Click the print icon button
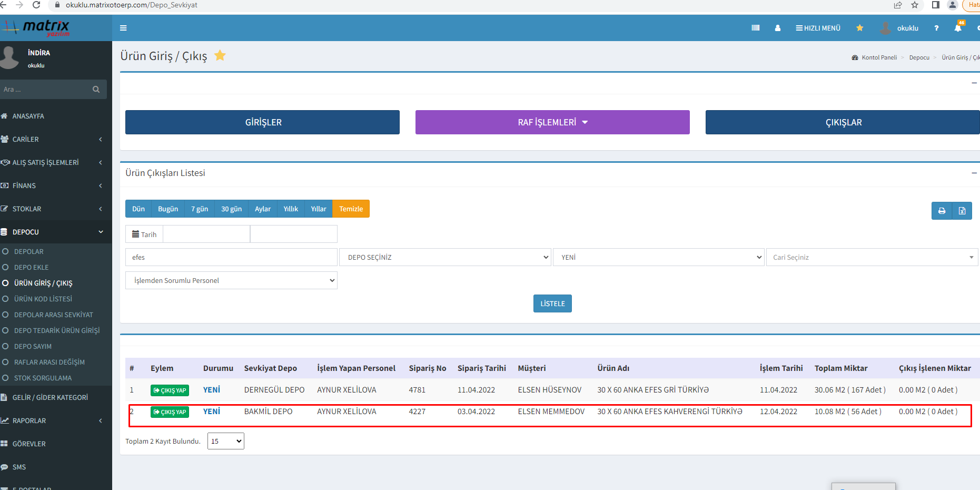Screen dimensions: 980x490 click(942, 211)
